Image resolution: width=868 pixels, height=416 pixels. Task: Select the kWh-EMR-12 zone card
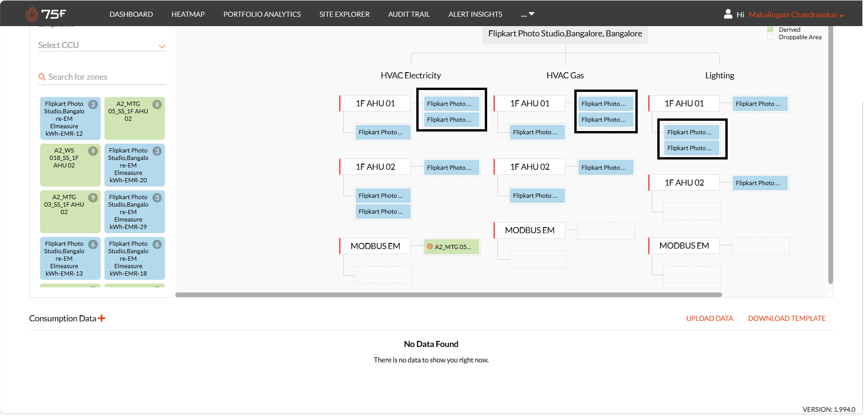[x=70, y=118]
